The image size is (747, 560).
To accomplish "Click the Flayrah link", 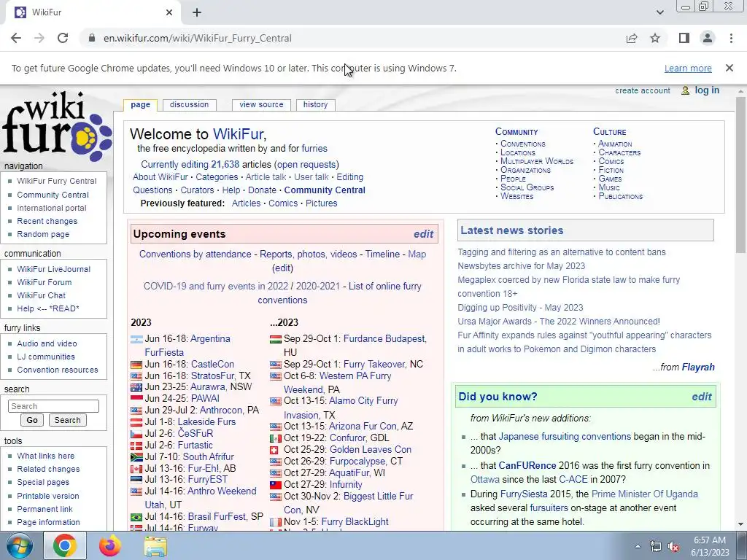I will tap(698, 367).
